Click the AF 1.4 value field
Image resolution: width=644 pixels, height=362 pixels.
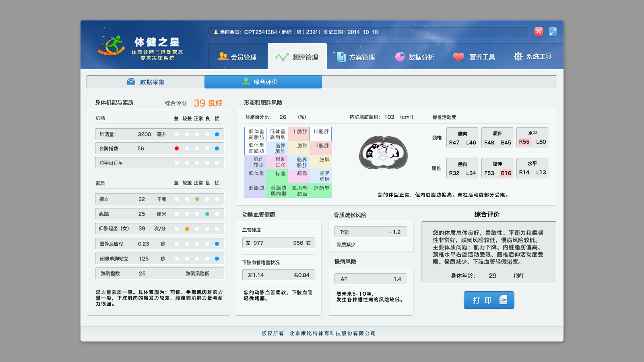click(371, 279)
